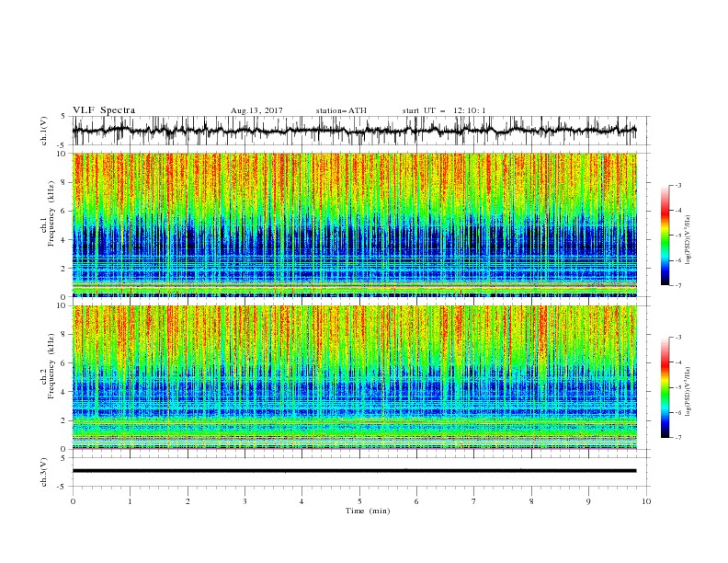Click the time axis tick label "8"
This screenshot has height=563, width=728.
(x=531, y=501)
